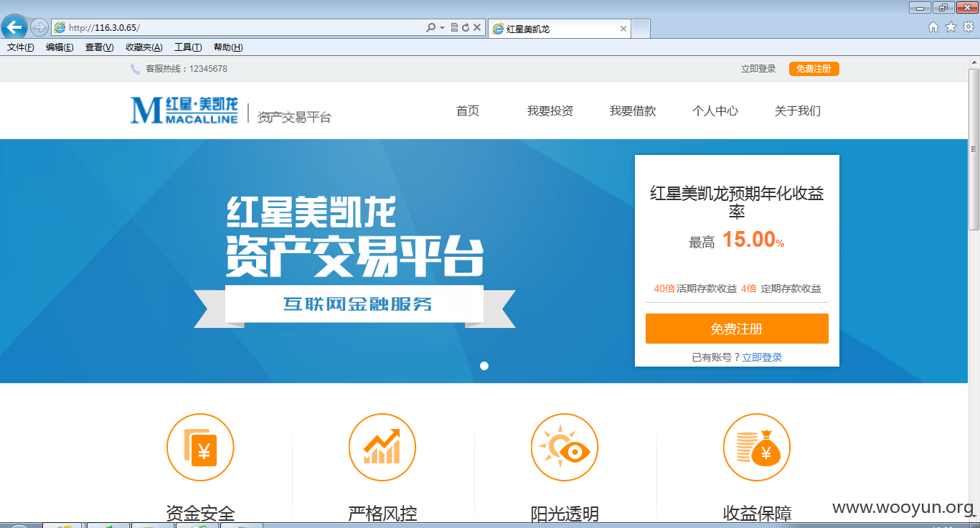The height and width of the screenshot is (528, 980).
Task: Click 立即登录 link under register button
Action: pos(762,357)
